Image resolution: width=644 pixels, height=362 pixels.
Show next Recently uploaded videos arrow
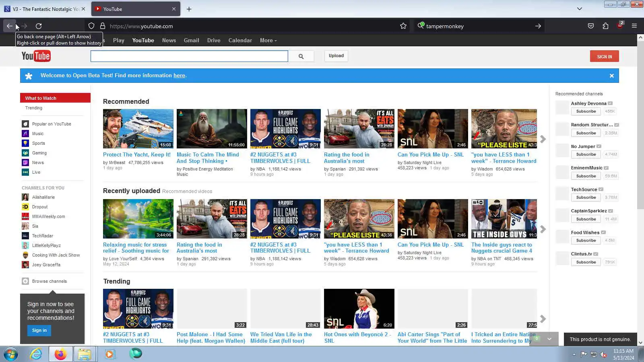543,229
